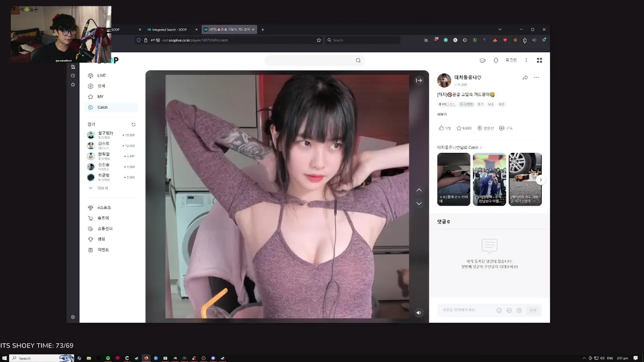Screen dimensions: 644x362
Task: Open the three-dot menu in SOOP header
Action: 526,60
